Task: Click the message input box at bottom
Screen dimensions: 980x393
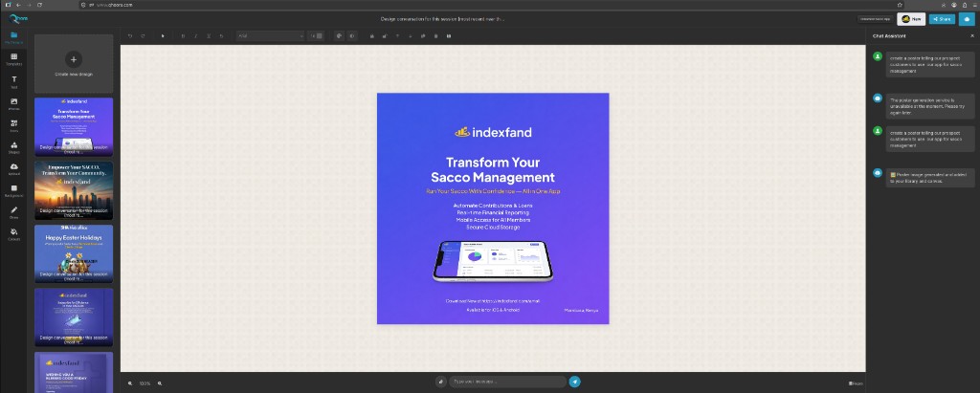Action: pos(507,382)
